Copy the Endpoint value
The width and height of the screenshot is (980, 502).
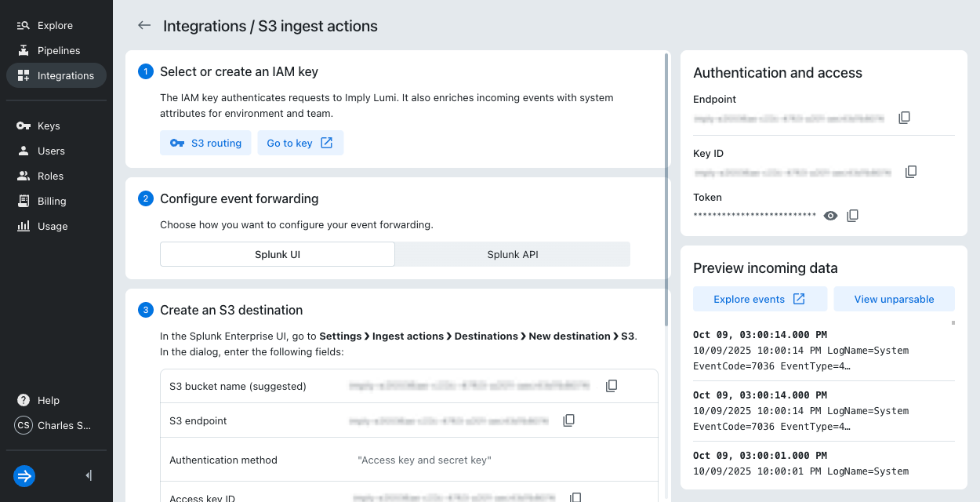tap(904, 118)
